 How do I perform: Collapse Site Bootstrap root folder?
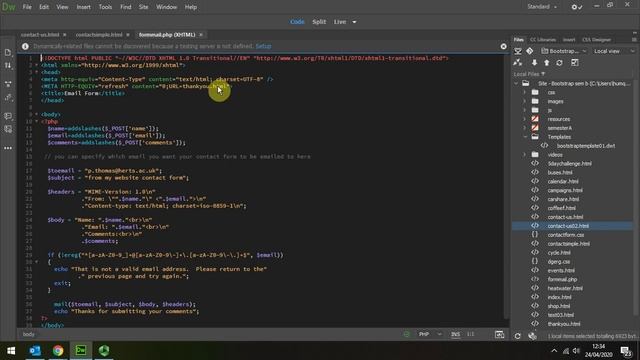point(516,84)
